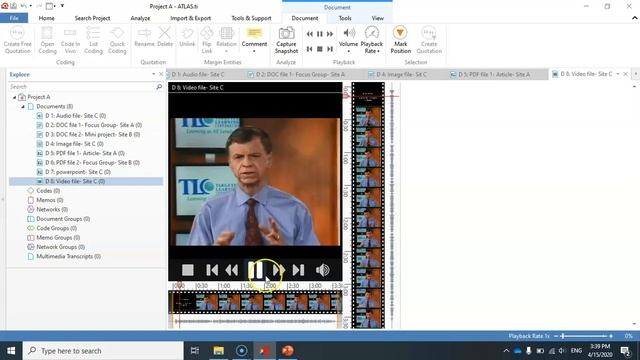Open document tab list dropdown arrow

pyautogui.click(x=636, y=74)
